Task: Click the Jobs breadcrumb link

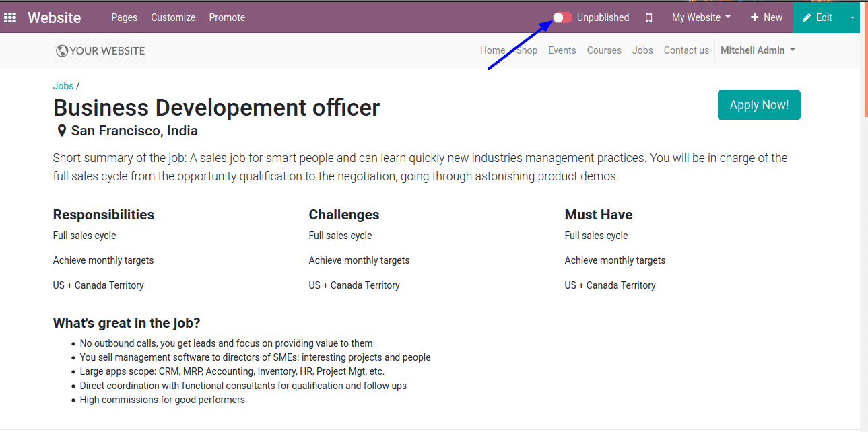Action: (x=63, y=86)
